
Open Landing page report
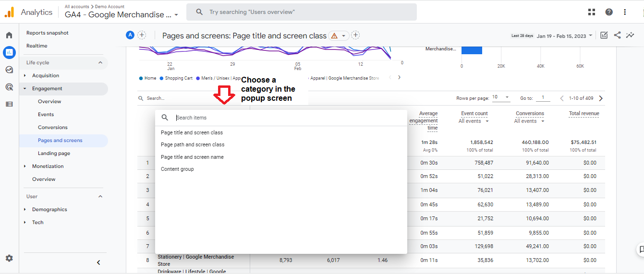point(54,153)
